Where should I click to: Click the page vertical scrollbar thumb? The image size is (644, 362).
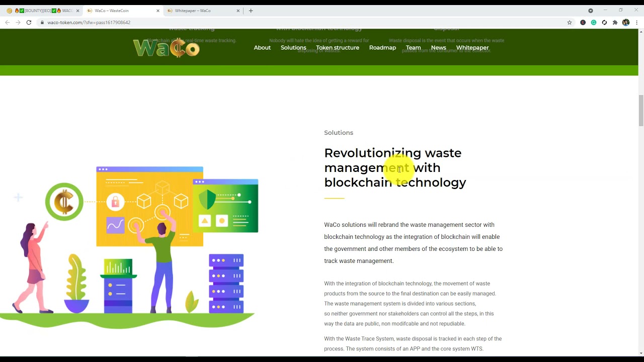coord(641,110)
